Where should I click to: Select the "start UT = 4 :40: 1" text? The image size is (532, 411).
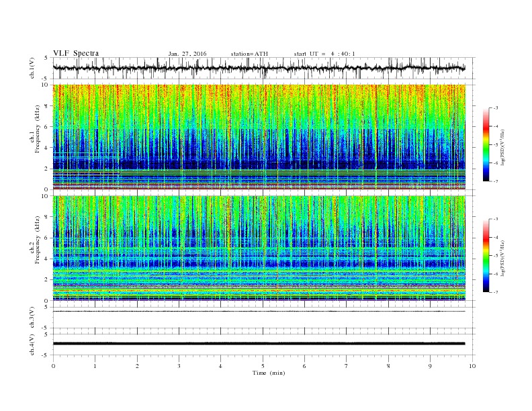point(324,54)
